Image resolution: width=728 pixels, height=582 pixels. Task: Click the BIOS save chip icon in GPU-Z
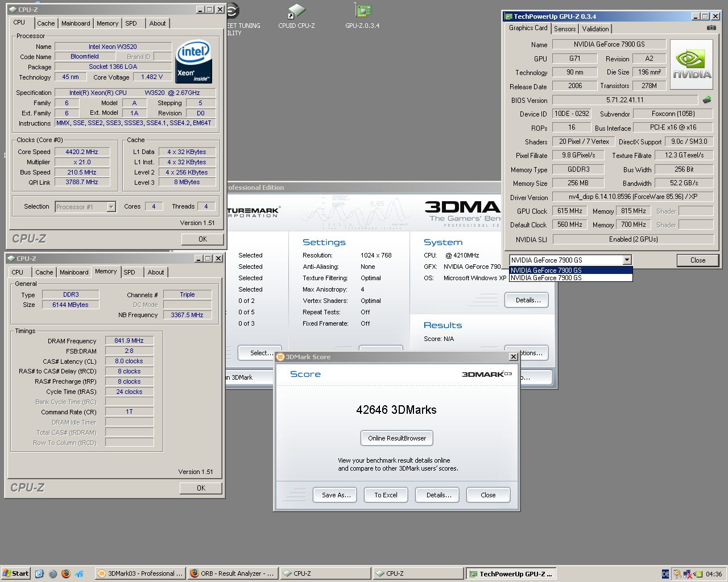pos(707,100)
